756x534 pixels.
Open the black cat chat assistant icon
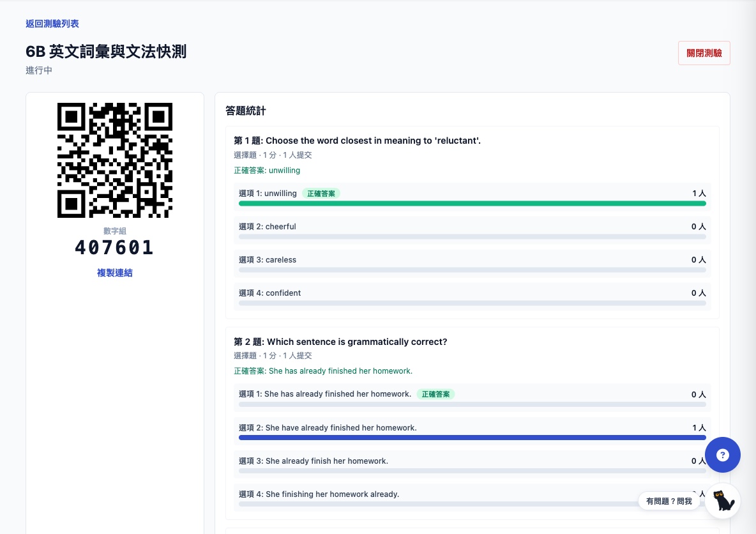(722, 501)
